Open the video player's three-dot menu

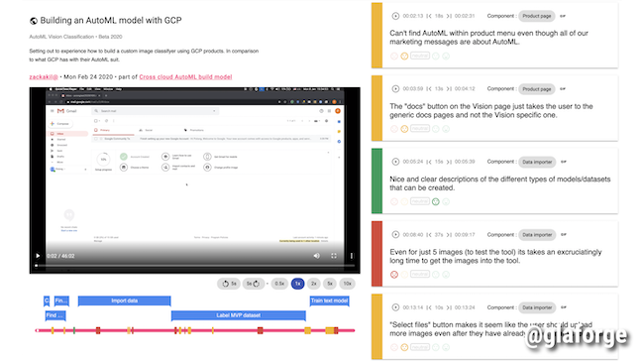[x=352, y=256]
